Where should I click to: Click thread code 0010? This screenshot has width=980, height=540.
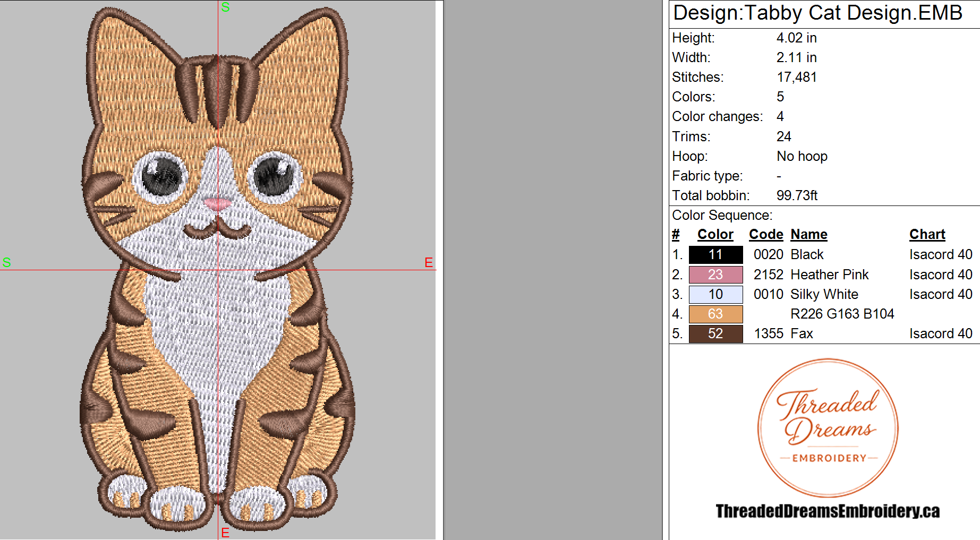pyautogui.click(x=768, y=294)
